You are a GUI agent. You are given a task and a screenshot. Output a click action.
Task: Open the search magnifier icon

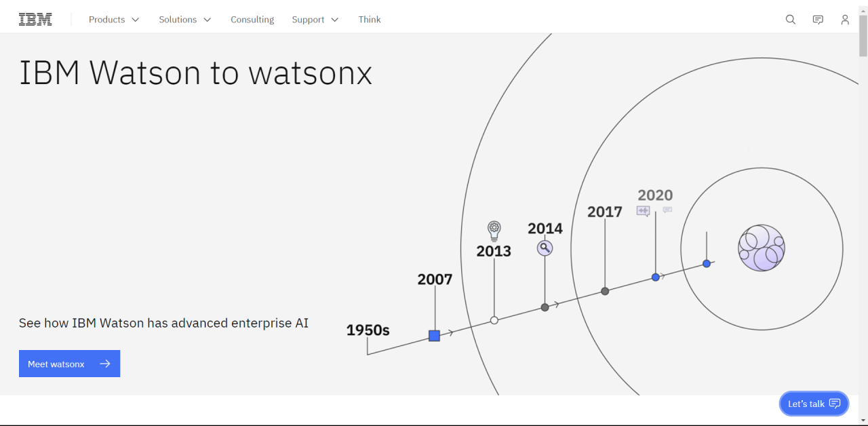791,20
